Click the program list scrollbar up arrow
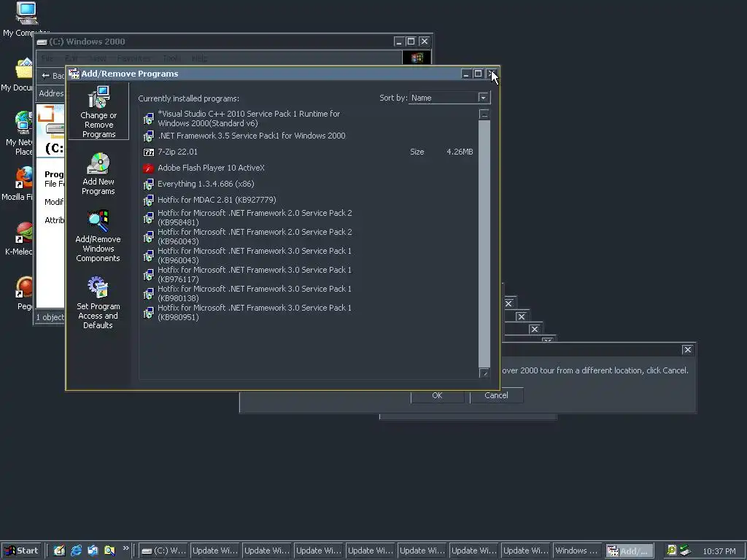Screen dimensions: 747x560 pyautogui.click(x=484, y=114)
